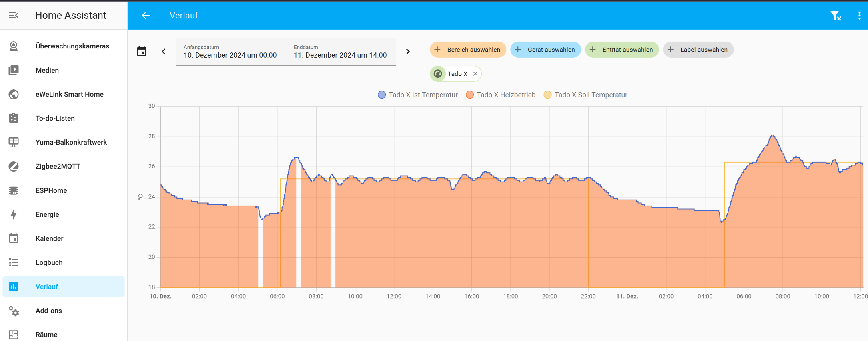Open the Gerät auswählen picker
Viewport: 868px width, 341px height.
click(x=545, y=50)
